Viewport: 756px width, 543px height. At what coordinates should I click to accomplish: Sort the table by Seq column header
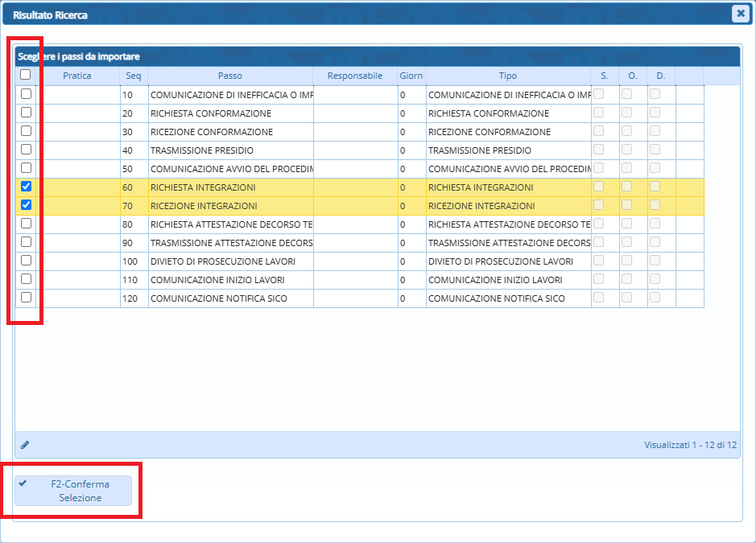pos(133,76)
